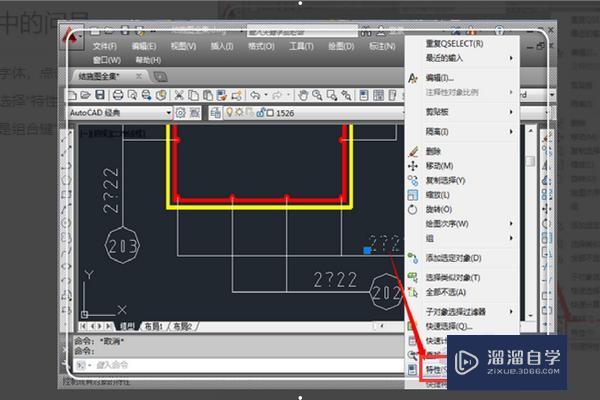This screenshot has height=400, width=600.
Task: Open the 绘图(D) menu
Action: pyautogui.click(x=341, y=46)
